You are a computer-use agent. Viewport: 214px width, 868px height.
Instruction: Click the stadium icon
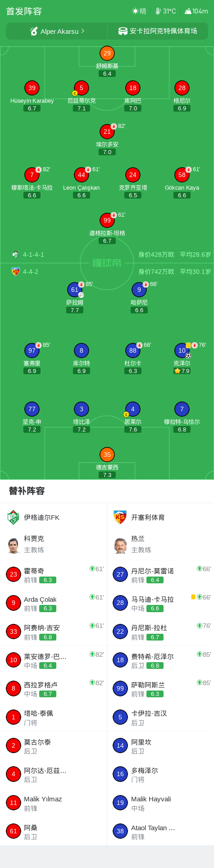coord(123,31)
